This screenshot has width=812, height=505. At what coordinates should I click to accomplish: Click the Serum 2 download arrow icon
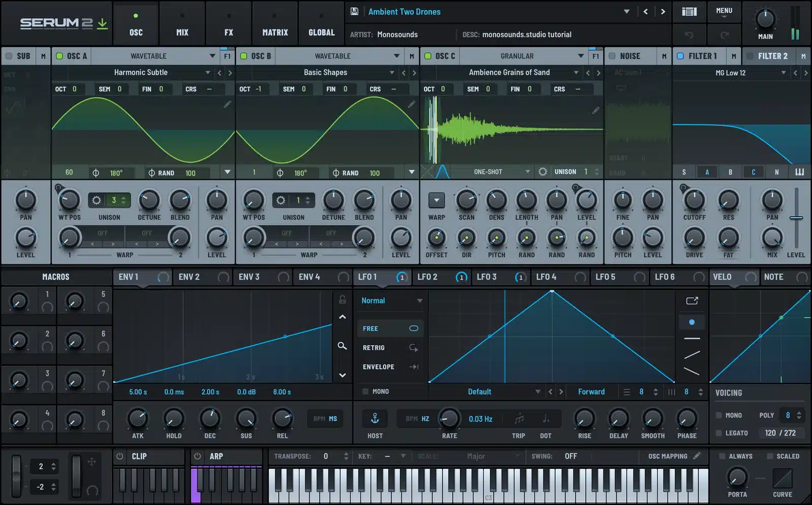tap(103, 23)
